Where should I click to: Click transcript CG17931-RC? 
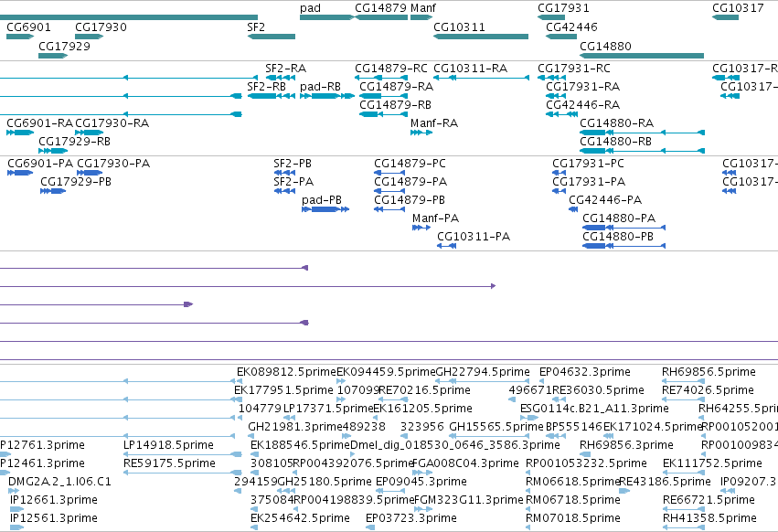(x=551, y=78)
